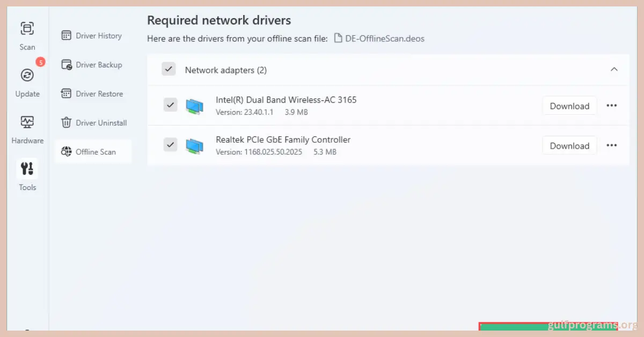644x337 pixels.
Task: Uncheck Intel Dual Band Wireless-AC 3165 checkbox
Action: (170, 105)
